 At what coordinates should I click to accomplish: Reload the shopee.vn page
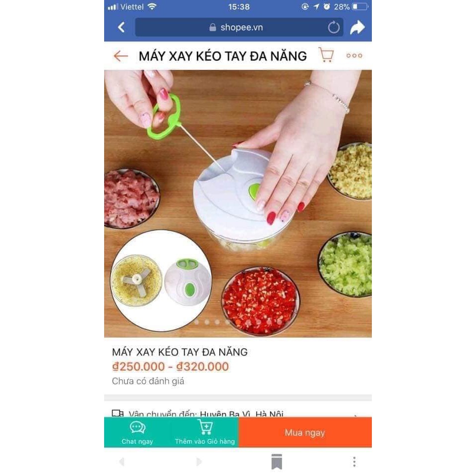click(333, 27)
